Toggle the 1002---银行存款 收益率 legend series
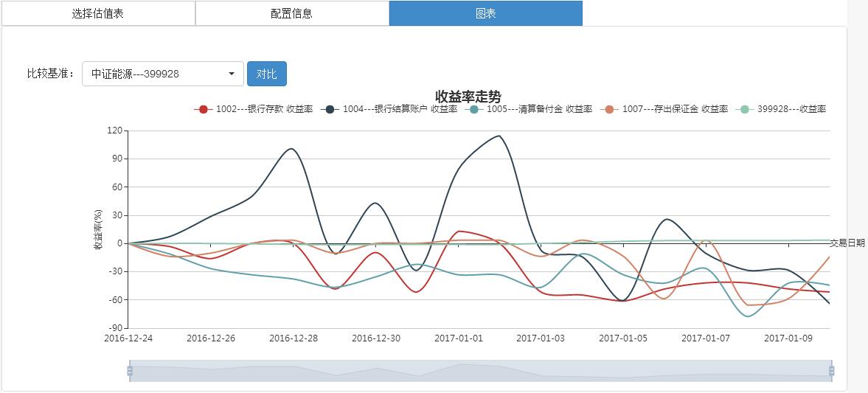 [254, 110]
